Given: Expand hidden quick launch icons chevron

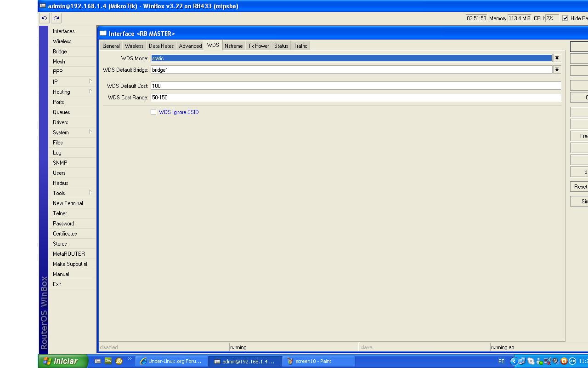Looking at the screenshot, I should (x=130, y=359).
